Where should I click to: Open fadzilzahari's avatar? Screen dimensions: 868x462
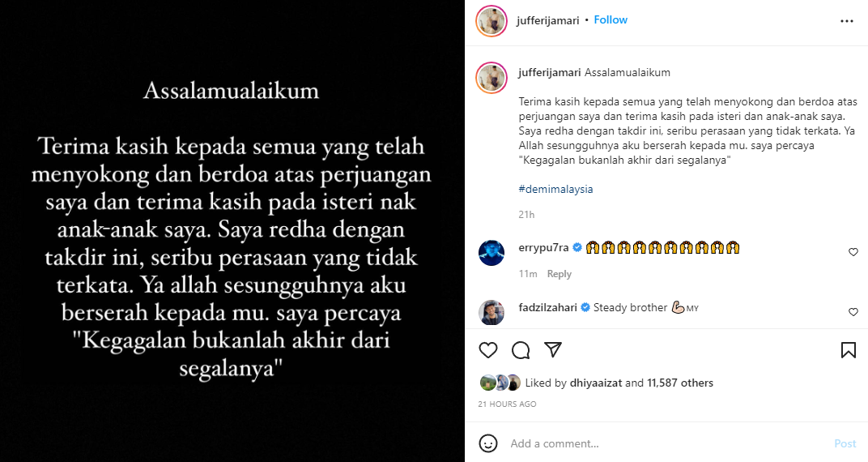click(x=491, y=312)
